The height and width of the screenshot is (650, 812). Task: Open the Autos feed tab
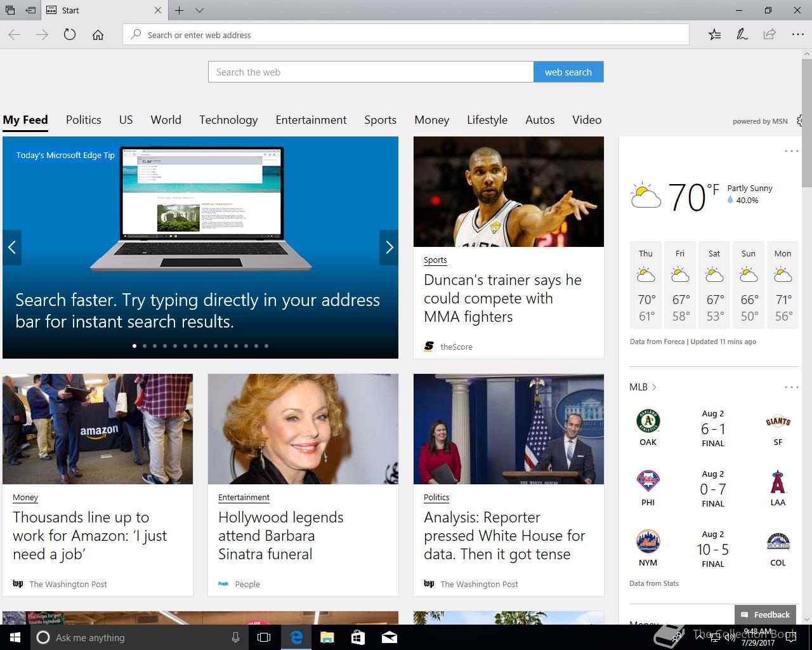coord(540,120)
